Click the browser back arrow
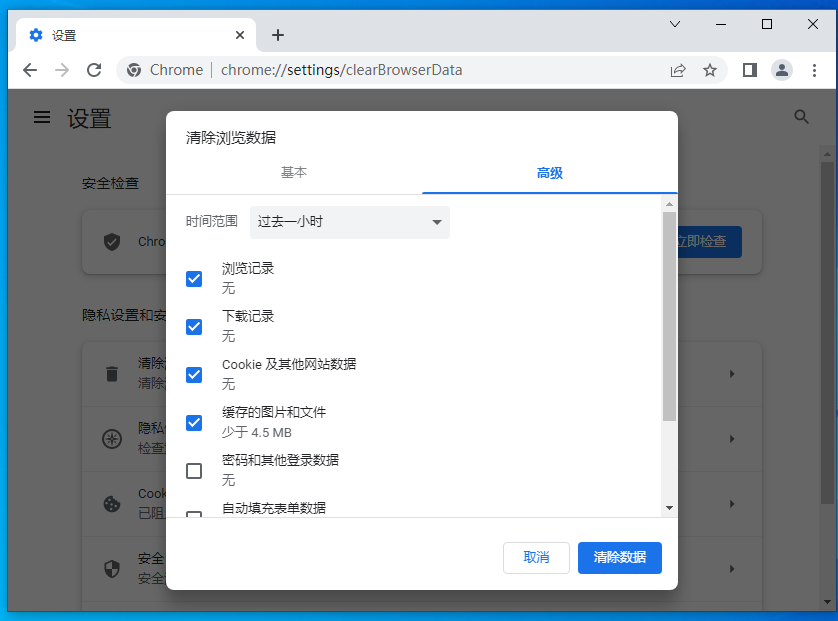 [x=30, y=70]
